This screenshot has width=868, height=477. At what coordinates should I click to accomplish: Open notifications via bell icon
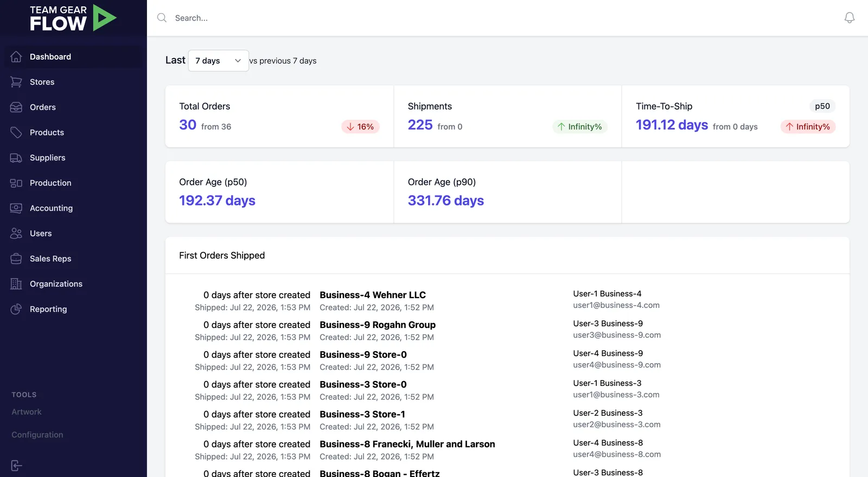(850, 18)
